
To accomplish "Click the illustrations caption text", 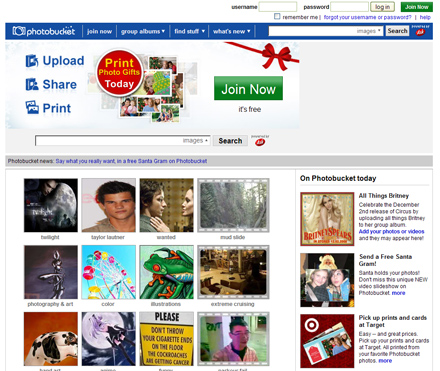I will (x=166, y=304).
